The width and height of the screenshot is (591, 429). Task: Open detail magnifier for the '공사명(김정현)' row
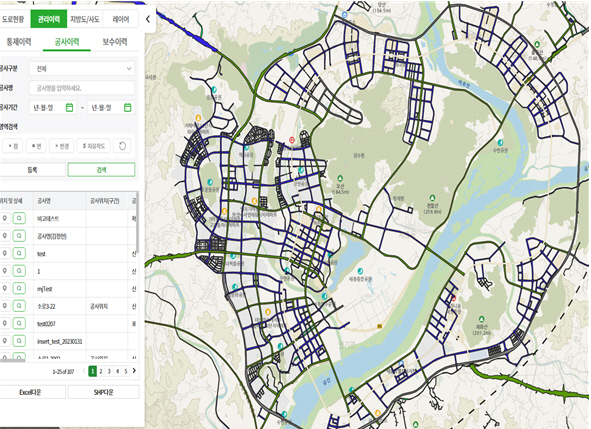[19, 236]
